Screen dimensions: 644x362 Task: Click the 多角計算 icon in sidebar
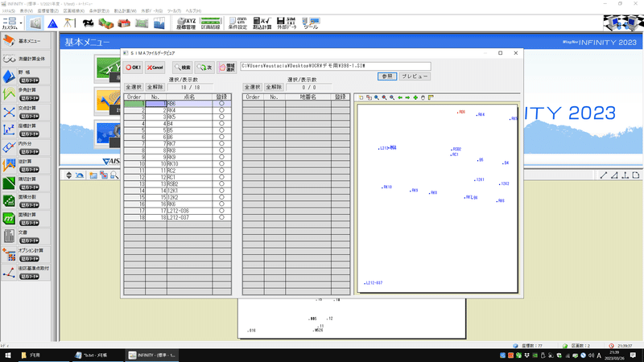point(9,94)
